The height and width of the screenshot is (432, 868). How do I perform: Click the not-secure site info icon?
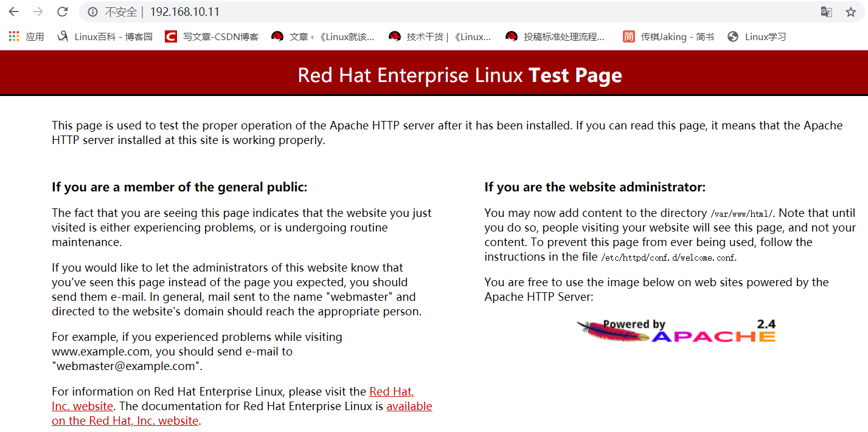tap(92, 12)
